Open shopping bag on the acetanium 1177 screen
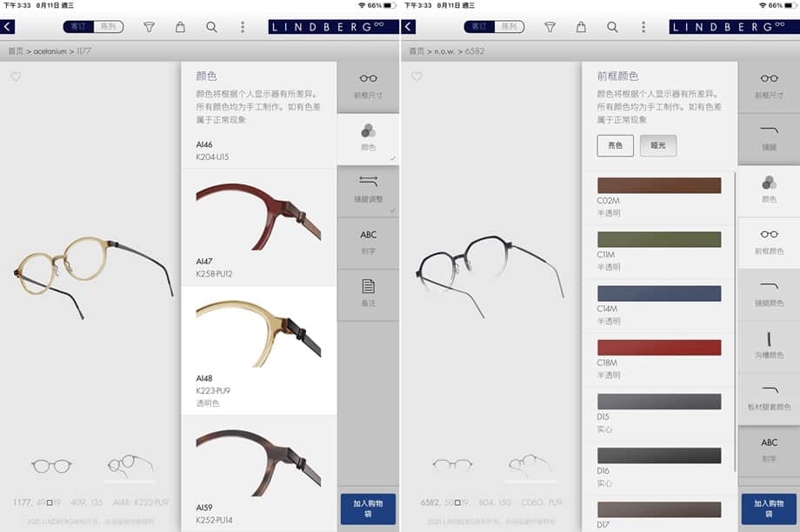 click(180, 27)
